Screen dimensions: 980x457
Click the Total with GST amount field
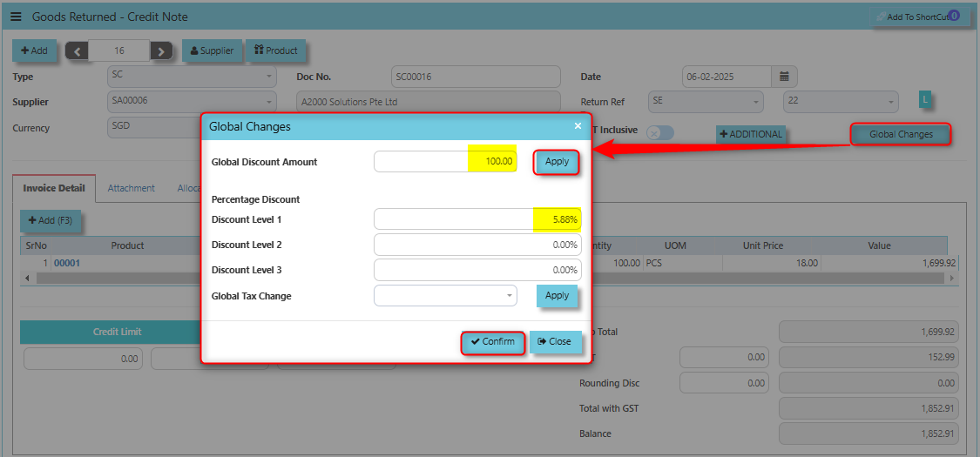(x=868, y=409)
